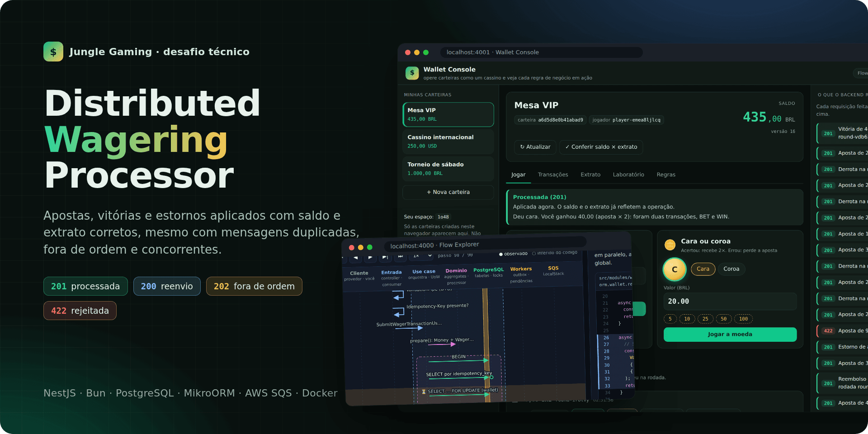
Task: Click the Jungle Gaming dollar logo
Action: pyautogui.click(x=53, y=52)
